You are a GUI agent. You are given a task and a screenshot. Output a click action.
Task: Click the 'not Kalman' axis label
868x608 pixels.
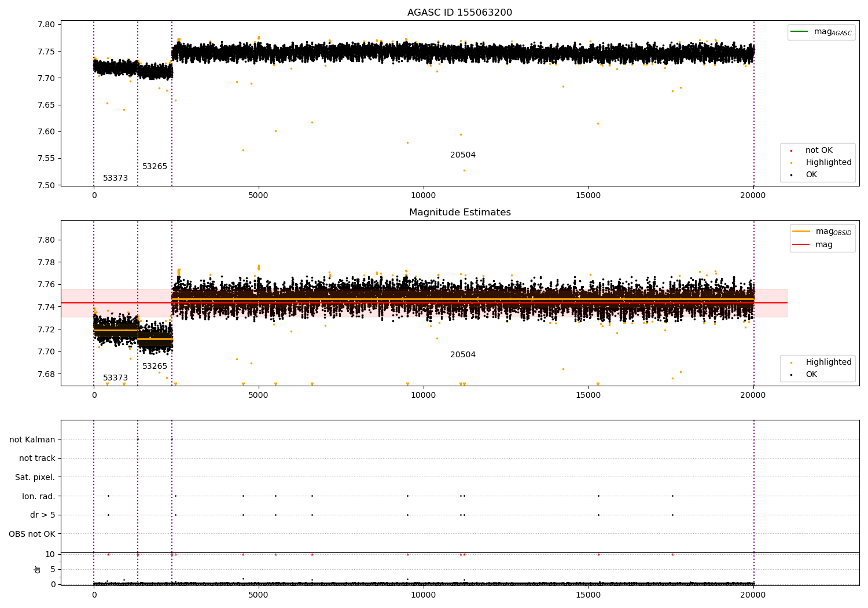pos(32,439)
